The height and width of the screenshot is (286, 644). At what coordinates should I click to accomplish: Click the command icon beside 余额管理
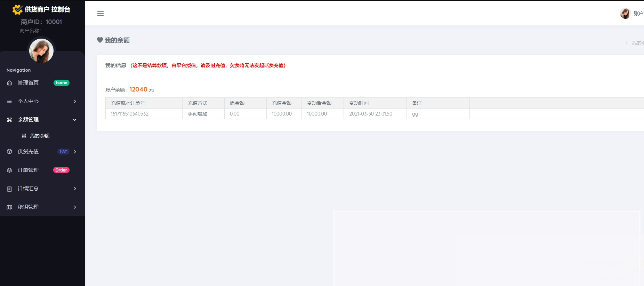point(9,120)
